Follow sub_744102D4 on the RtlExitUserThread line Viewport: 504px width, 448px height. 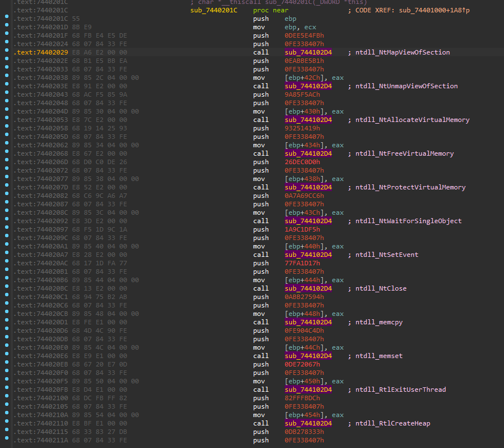coord(308,390)
